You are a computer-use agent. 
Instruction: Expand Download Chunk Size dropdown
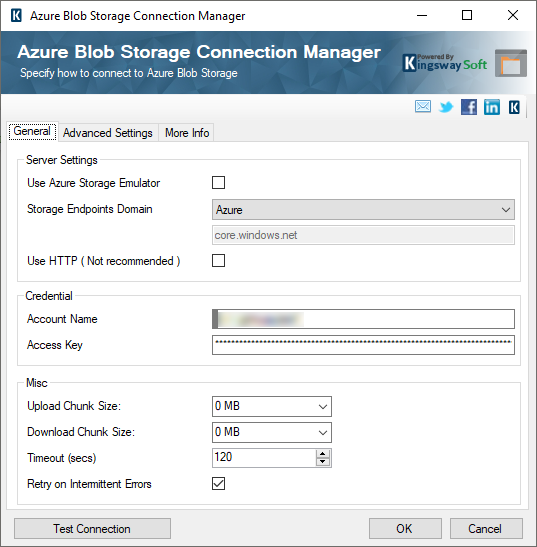272,433
